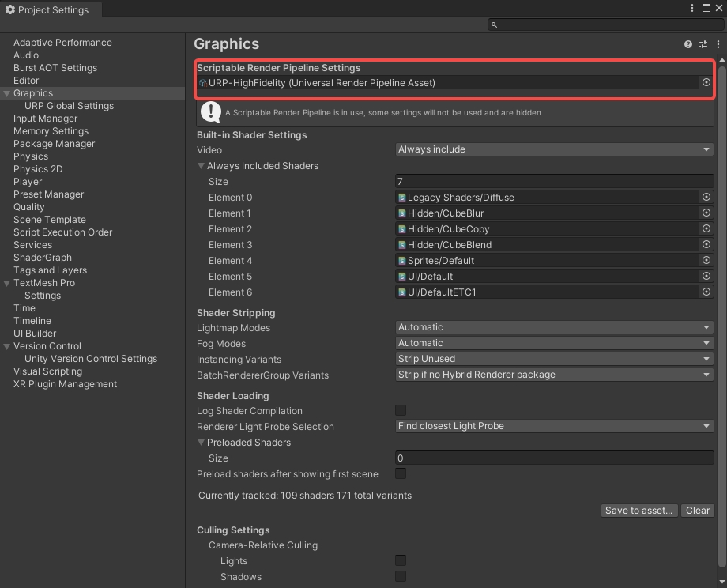Screen dimensions: 727x588
Task: Open the Lightmap Modes dropdown
Action: (553, 327)
